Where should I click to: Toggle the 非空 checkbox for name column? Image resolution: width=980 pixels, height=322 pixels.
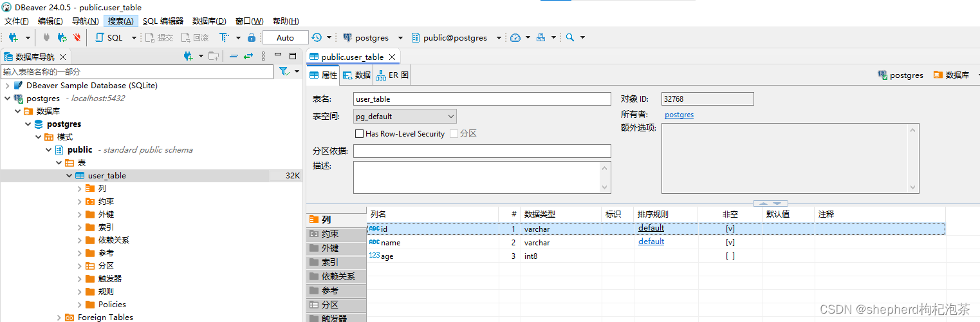point(730,243)
